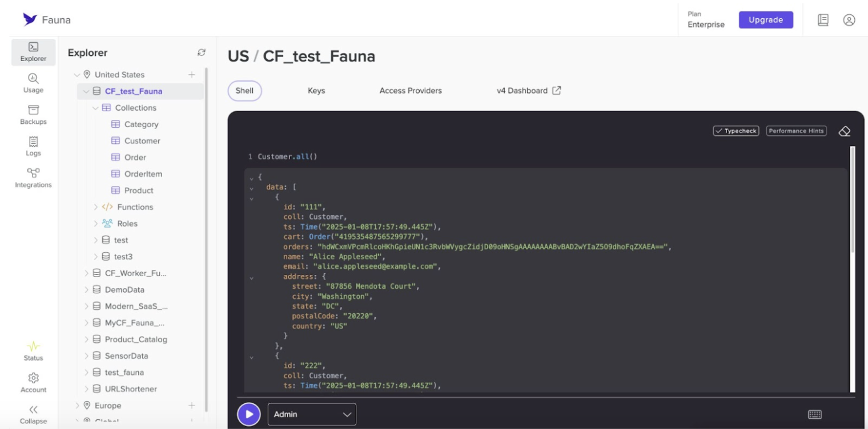Open the v4 Dashboard external link

point(529,91)
